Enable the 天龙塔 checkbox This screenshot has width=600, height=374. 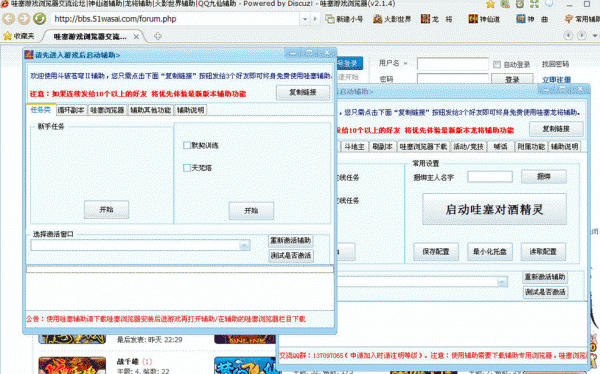click(x=187, y=168)
